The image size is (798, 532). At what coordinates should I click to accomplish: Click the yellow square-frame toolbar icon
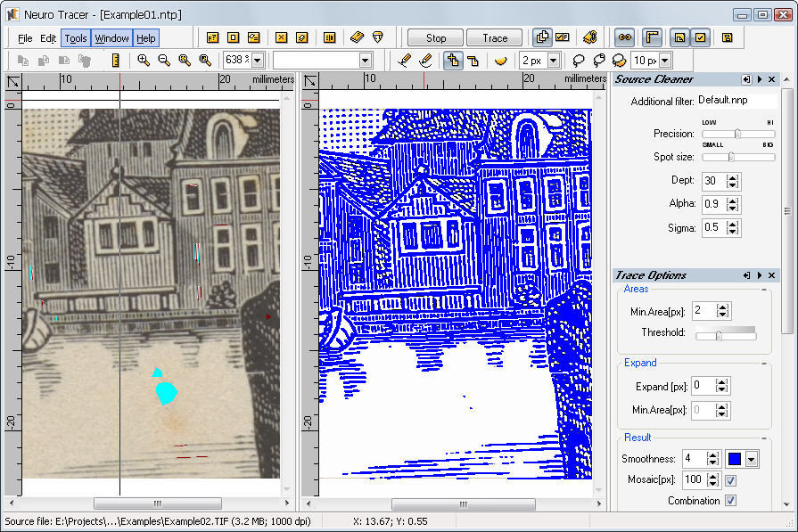(233, 37)
